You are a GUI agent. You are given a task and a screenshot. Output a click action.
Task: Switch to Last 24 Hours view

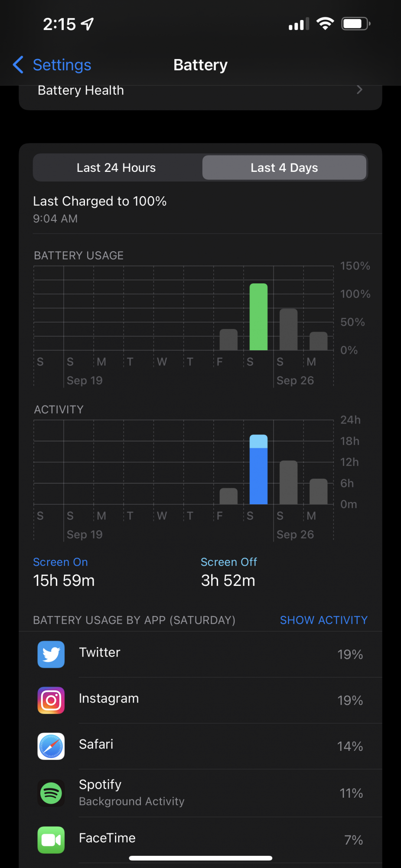pyautogui.click(x=116, y=168)
